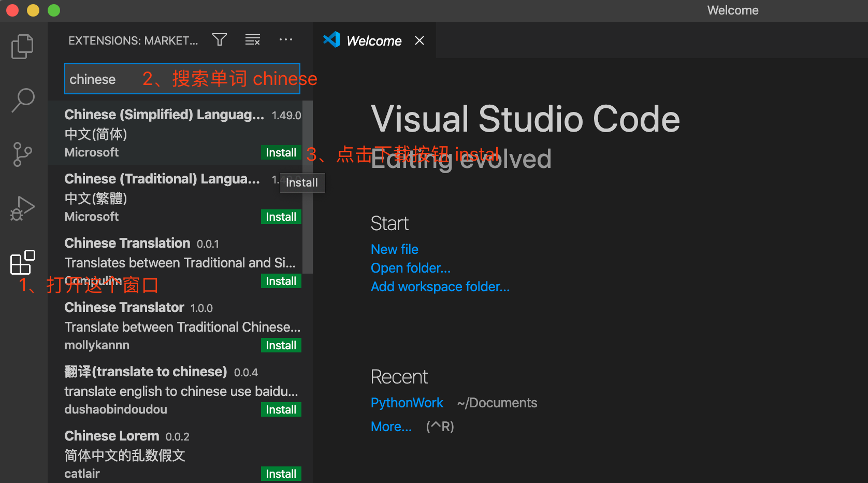
Task: Switch to the Welcome tab
Action: (374, 40)
